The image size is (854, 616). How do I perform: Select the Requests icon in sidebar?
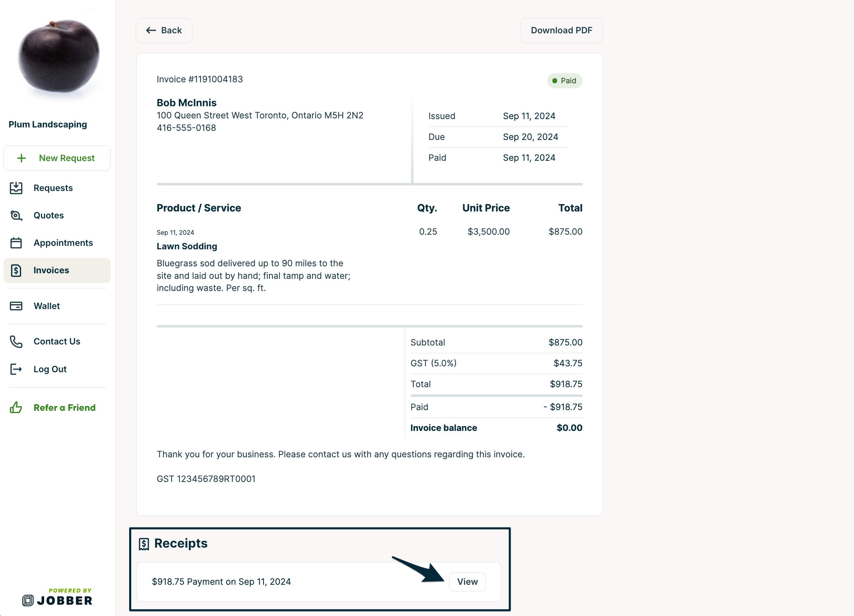tap(16, 188)
